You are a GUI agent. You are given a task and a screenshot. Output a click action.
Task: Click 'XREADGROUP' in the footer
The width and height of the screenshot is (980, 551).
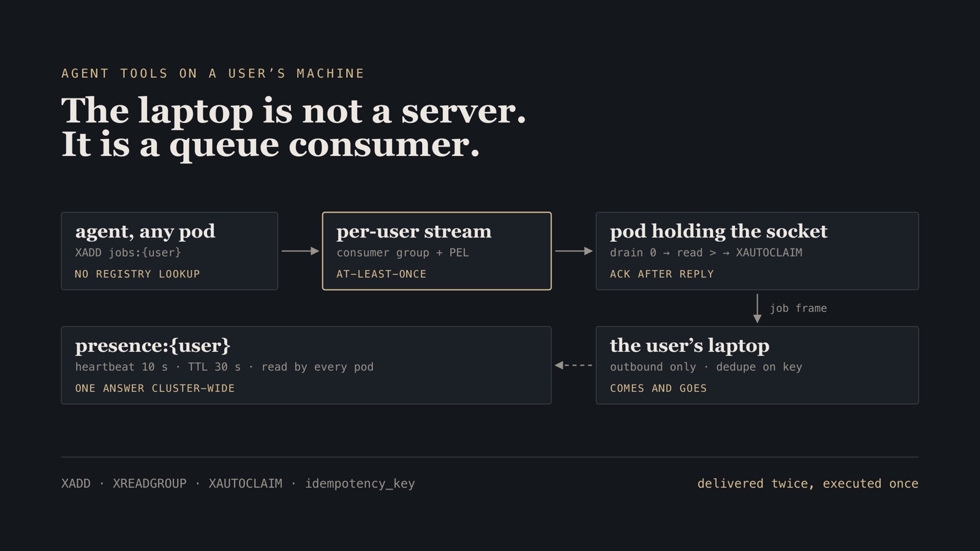click(149, 484)
